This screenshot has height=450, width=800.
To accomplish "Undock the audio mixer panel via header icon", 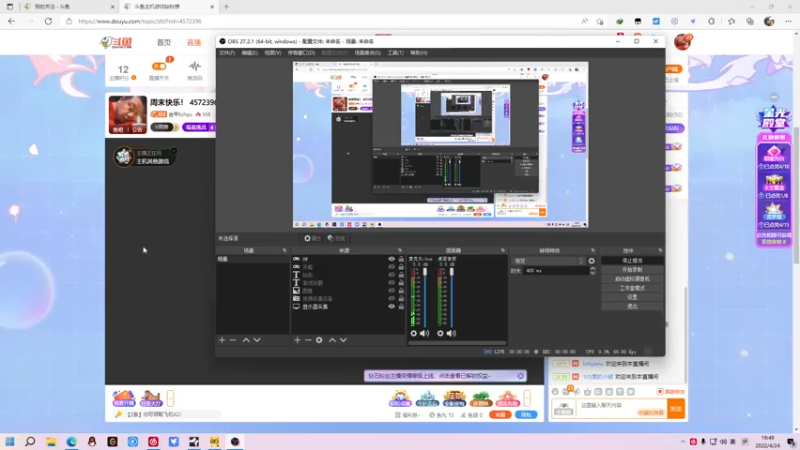I will (503, 251).
